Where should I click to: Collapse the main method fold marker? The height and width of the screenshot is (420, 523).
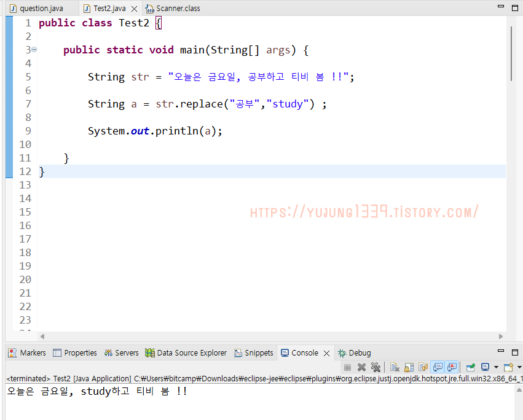tap(34, 50)
